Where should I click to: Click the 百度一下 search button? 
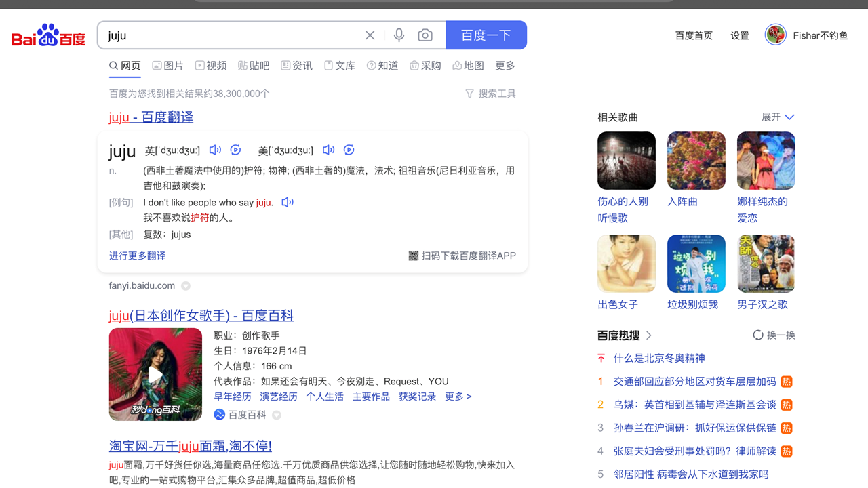click(486, 35)
